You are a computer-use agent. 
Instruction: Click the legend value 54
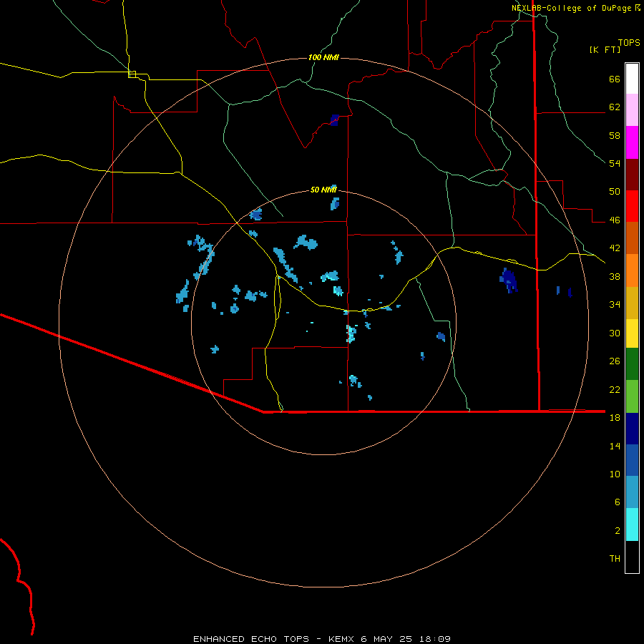click(615, 163)
